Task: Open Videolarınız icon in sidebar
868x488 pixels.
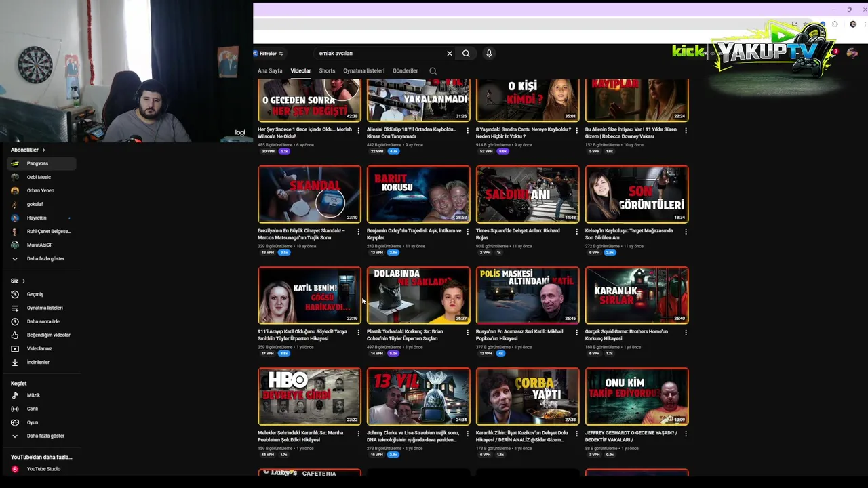Action: (x=15, y=348)
